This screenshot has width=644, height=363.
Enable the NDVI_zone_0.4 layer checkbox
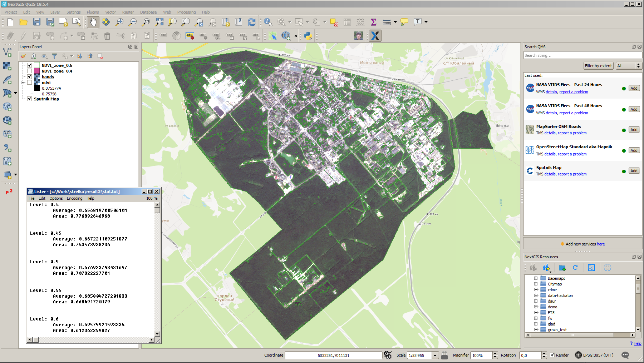pos(30,71)
